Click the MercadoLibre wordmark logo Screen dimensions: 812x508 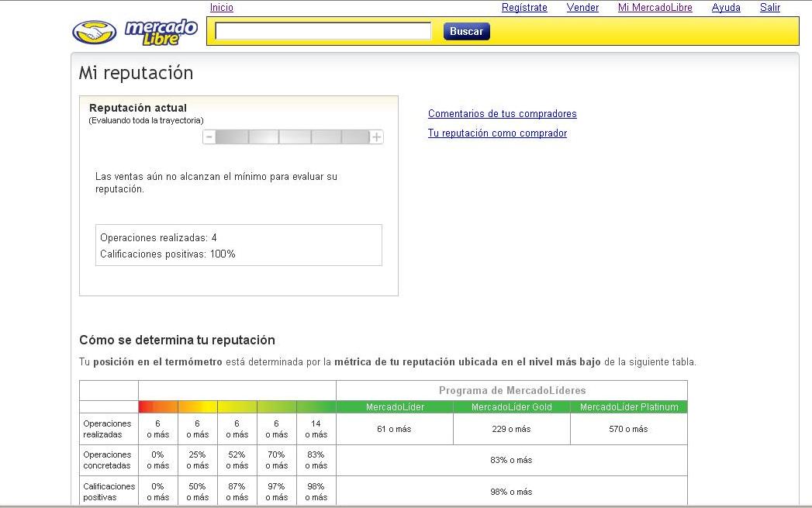coord(161,32)
